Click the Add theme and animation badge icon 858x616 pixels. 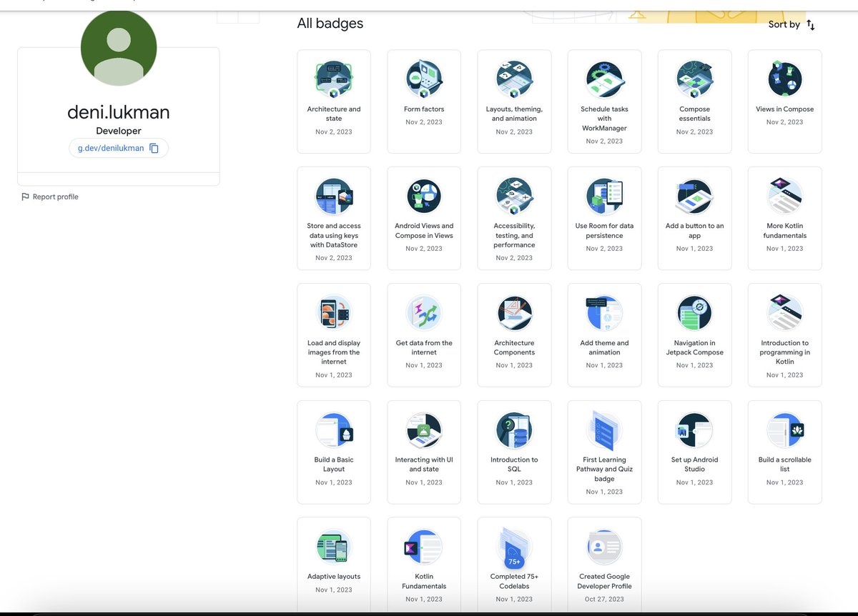tap(604, 313)
